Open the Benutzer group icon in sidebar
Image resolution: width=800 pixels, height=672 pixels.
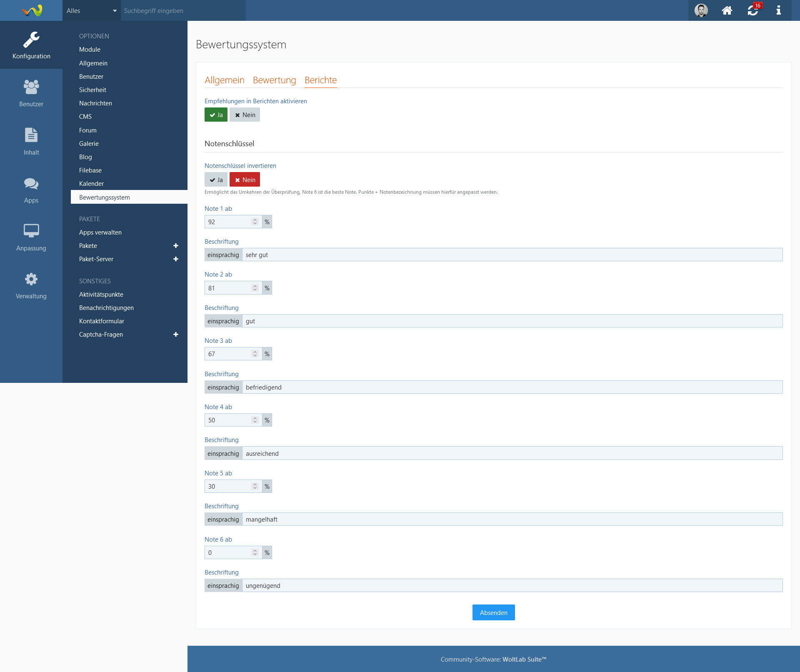[31, 87]
